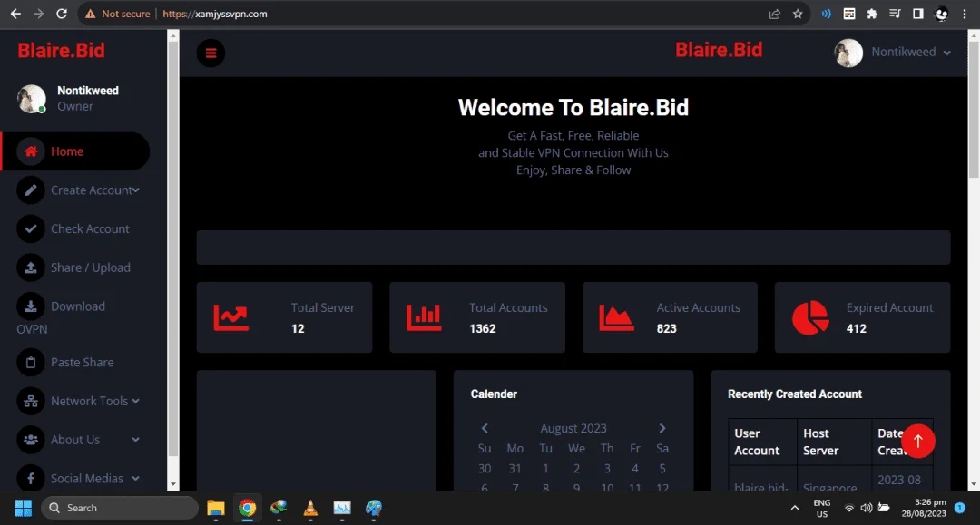Click the Expired Account pie chart icon
Screen dimensions: 980x525
[810, 317]
